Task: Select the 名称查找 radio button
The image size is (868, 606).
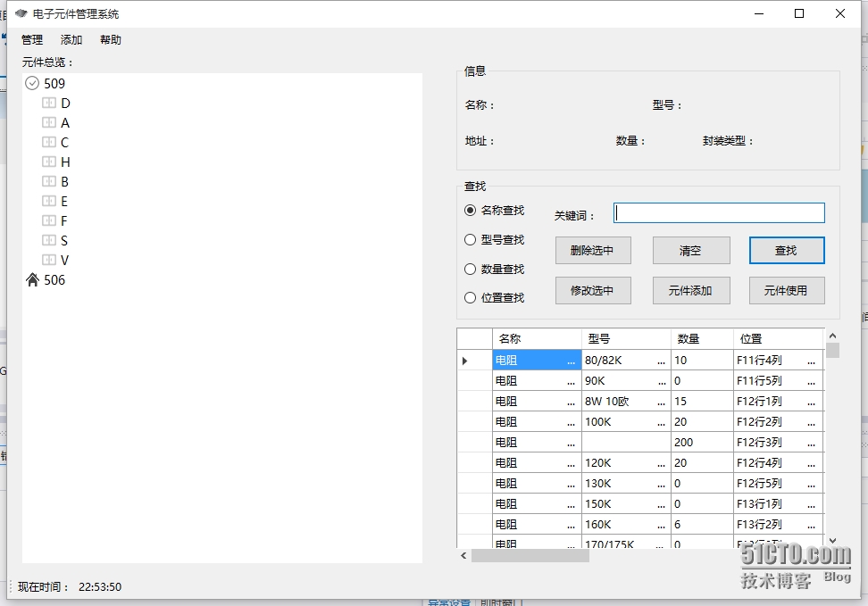Action: point(470,211)
